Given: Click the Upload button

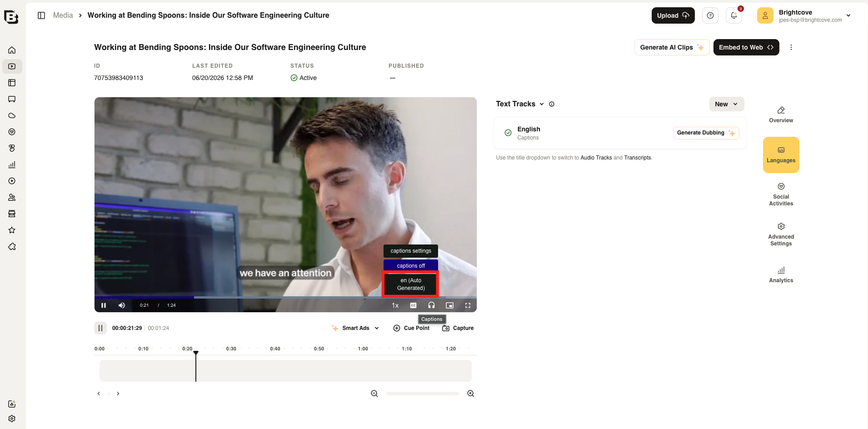Looking at the screenshot, I should point(673,15).
